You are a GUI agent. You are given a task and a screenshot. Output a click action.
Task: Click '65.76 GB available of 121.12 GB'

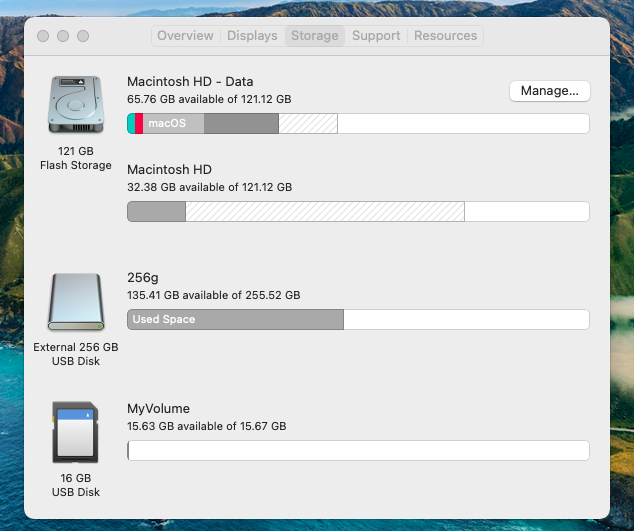tap(209, 99)
